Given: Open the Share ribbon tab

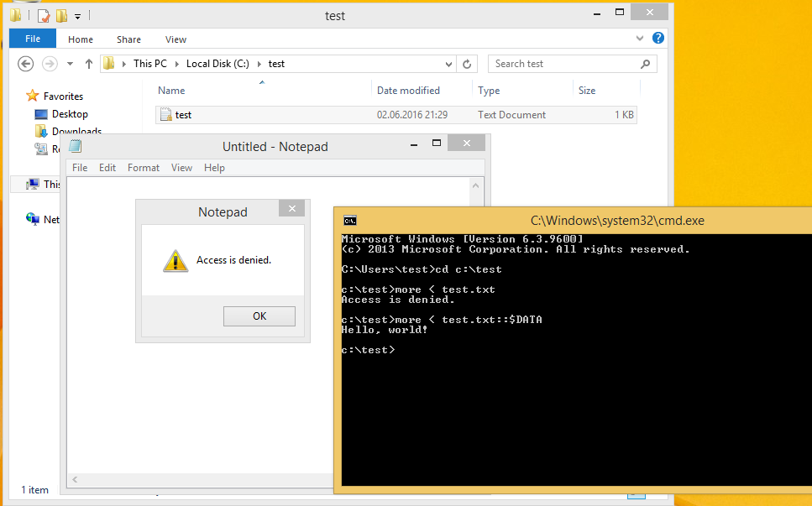Looking at the screenshot, I should tap(128, 39).
